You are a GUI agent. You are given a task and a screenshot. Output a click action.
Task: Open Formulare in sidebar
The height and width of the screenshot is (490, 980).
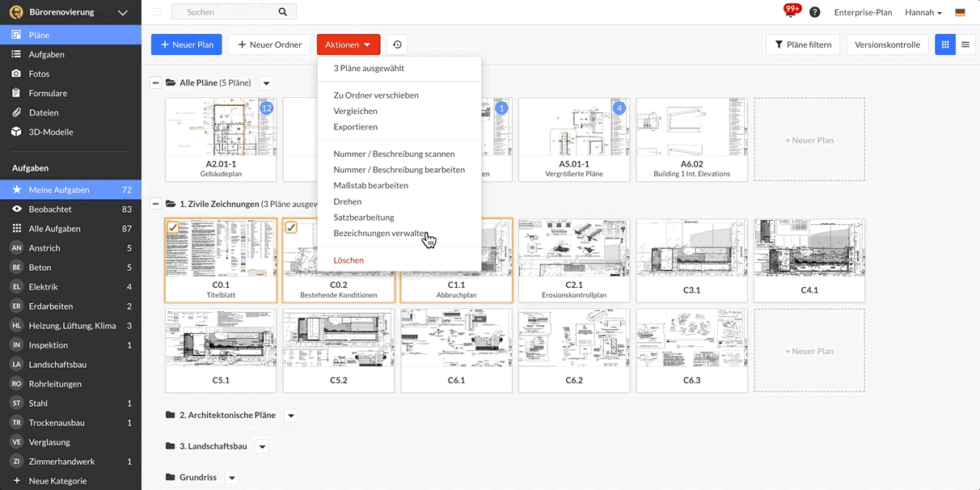[x=70, y=93]
